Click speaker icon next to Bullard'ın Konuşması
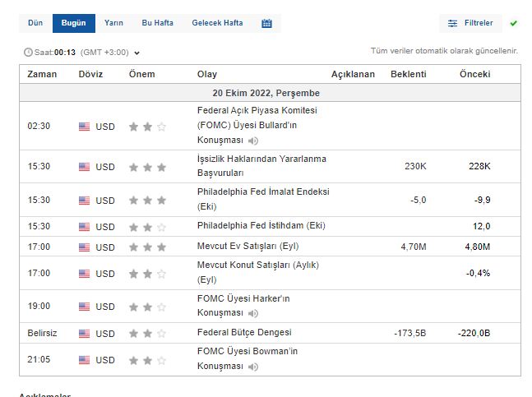This screenshot has height=397, width=532. pos(253,141)
